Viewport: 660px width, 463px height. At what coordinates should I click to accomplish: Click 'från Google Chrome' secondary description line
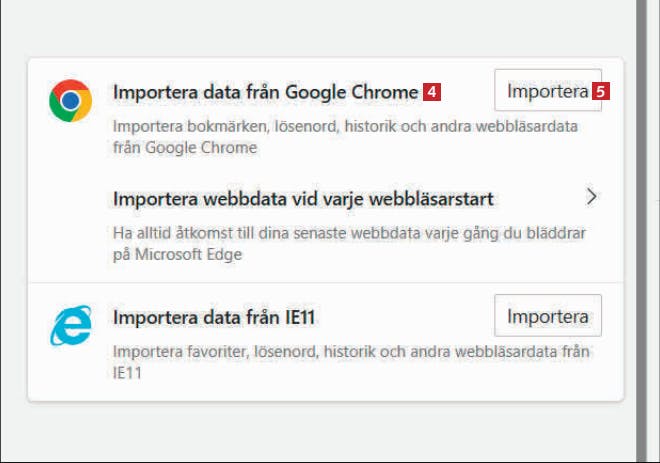185,148
